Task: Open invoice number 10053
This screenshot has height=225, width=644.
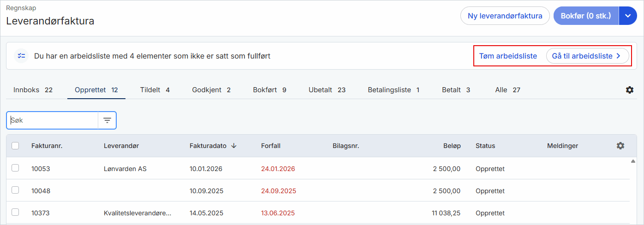Action: pyautogui.click(x=41, y=169)
